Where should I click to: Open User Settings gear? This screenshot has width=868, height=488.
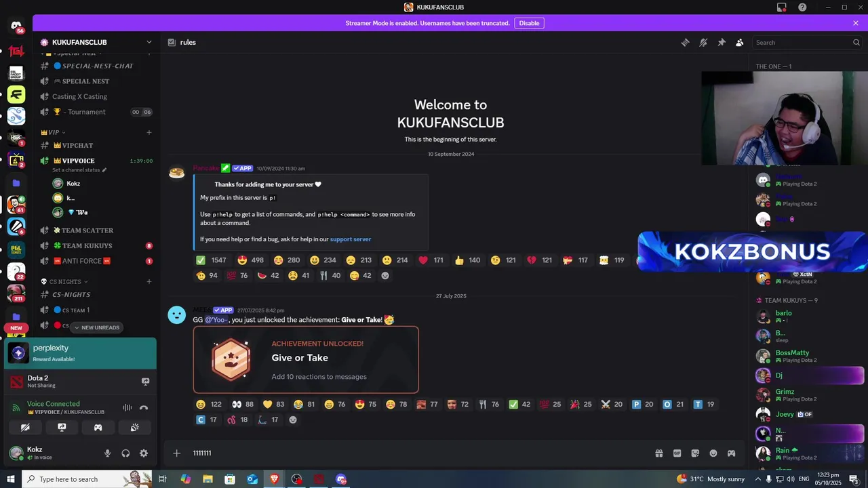click(144, 453)
